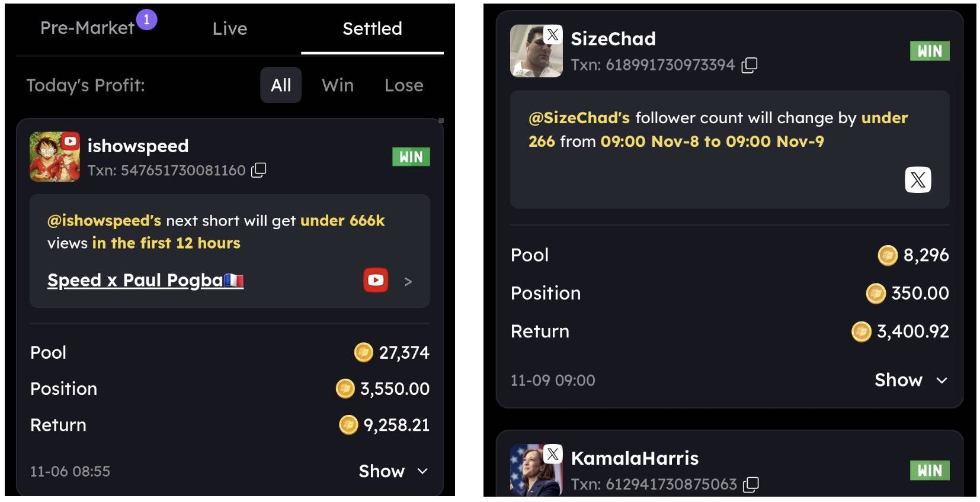This screenshot has width=980, height=502.
Task: Expand Show details on SizeChad card
Action: [x=911, y=380]
